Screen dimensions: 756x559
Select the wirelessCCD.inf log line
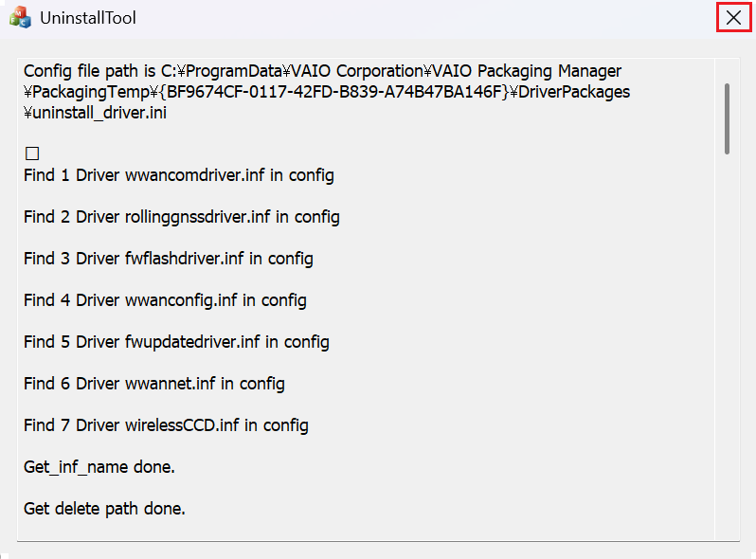pyautogui.click(x=166, y=425)
